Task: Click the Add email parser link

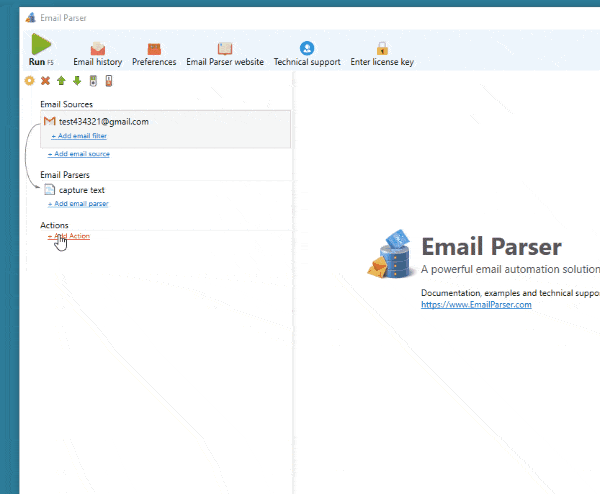Action: click(x=78, y=204)
